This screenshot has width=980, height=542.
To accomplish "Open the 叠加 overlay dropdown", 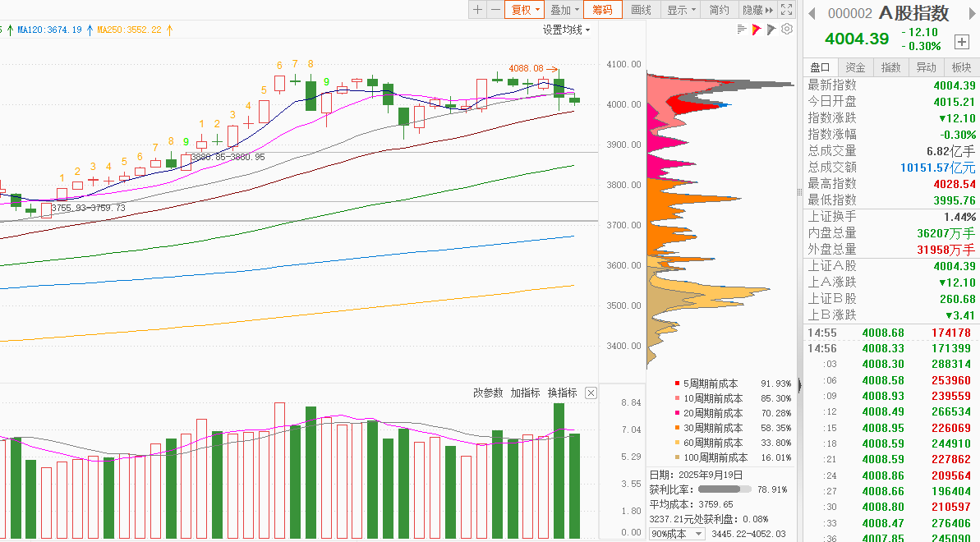I will pos(564,9).
